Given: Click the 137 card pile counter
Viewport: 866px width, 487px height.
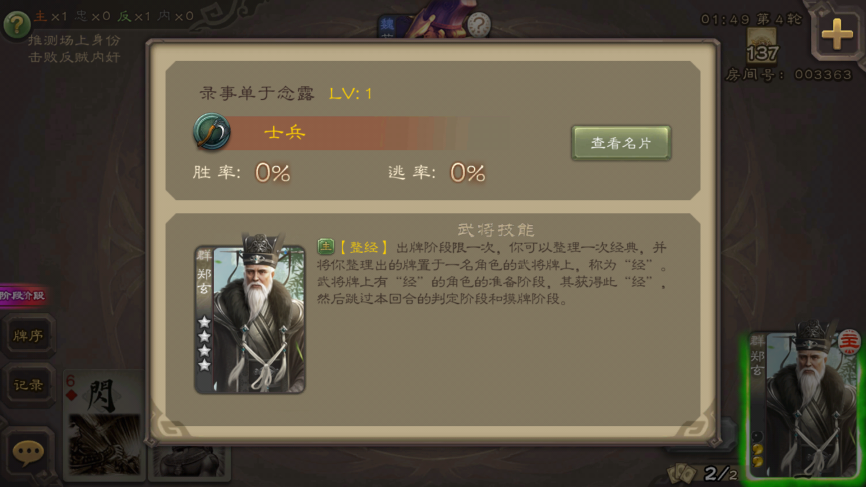Looking at the screenshot, I should (762, 45).
